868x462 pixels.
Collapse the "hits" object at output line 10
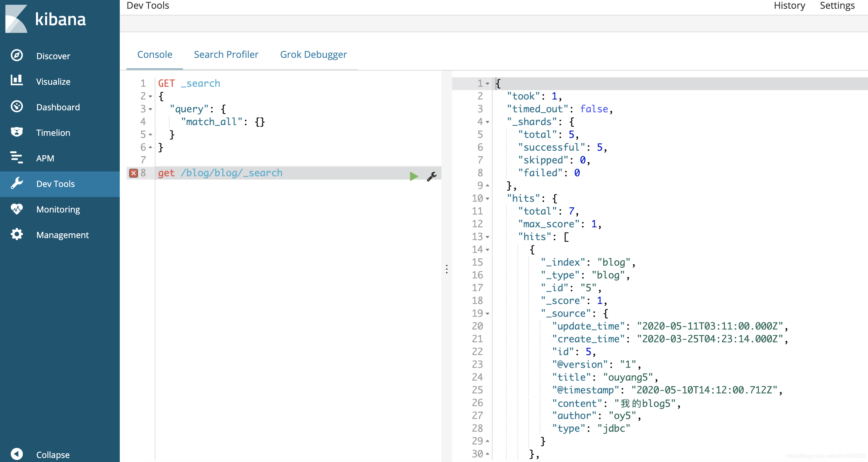pyautogui.click(x=487, y=199)
